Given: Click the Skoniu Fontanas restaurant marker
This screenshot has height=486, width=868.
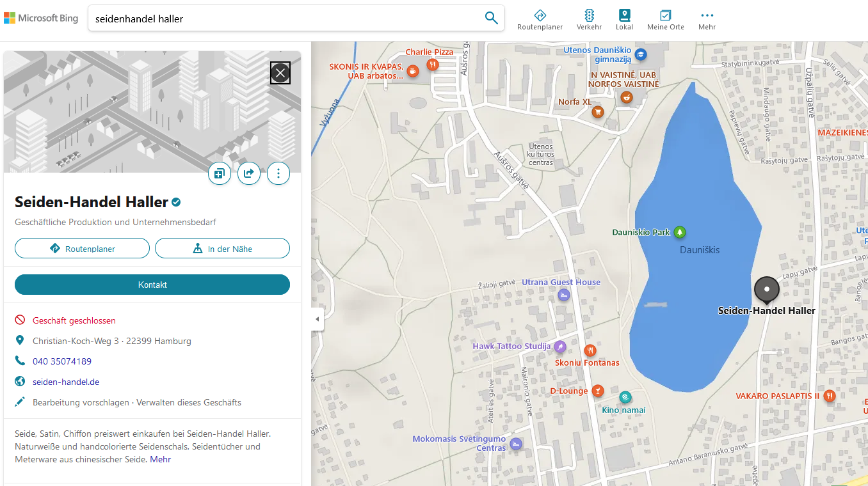Looking at the screenshot, I should click(x=590, y=350).
